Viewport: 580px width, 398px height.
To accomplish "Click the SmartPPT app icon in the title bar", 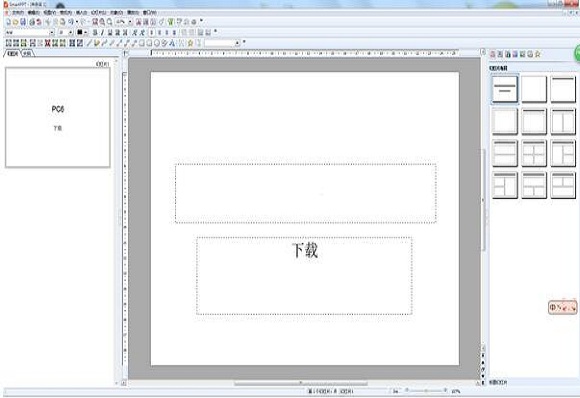I will (x=6, y=4).
